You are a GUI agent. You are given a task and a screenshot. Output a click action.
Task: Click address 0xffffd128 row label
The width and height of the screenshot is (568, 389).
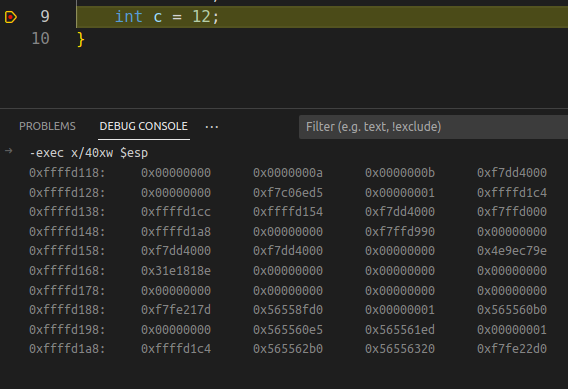[67, 193]
